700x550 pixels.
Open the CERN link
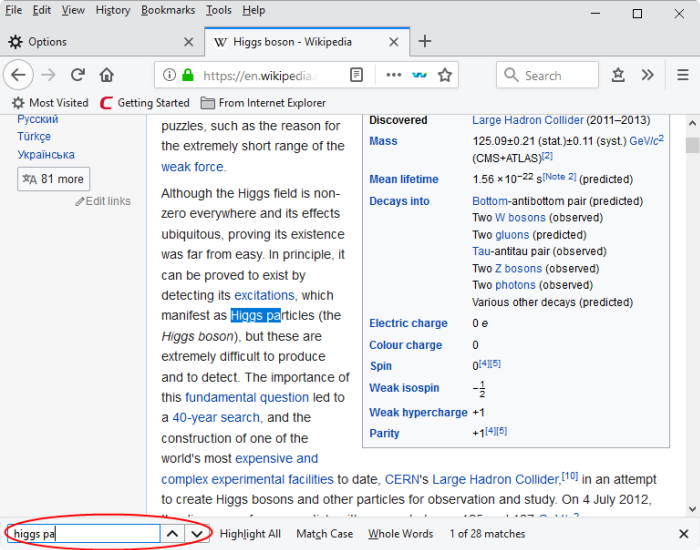tap(402, 479)
